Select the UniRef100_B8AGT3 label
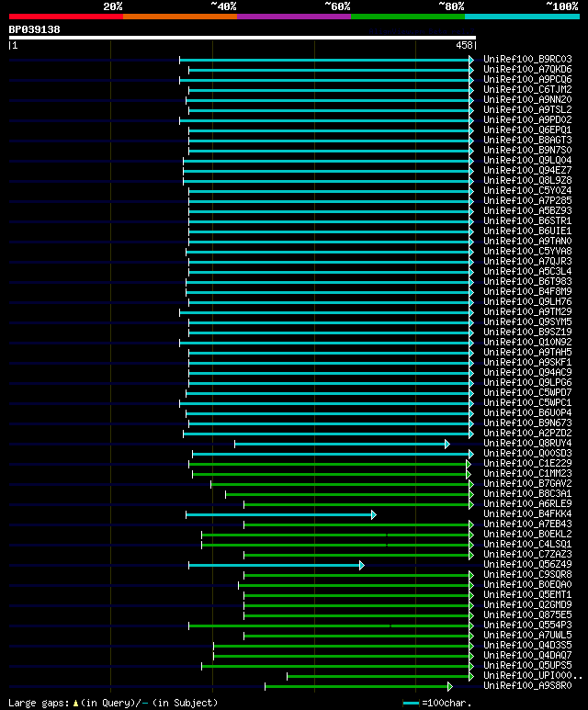588x710 pixels. [x=527, y=141]
